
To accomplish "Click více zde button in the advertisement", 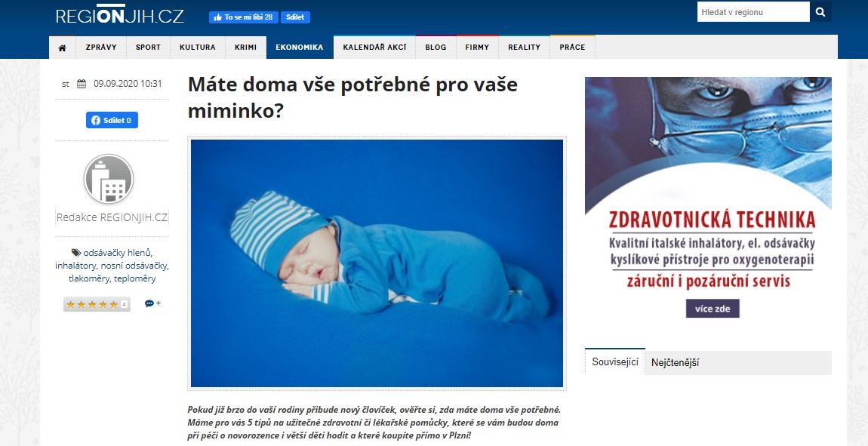I will coord(713,309).
